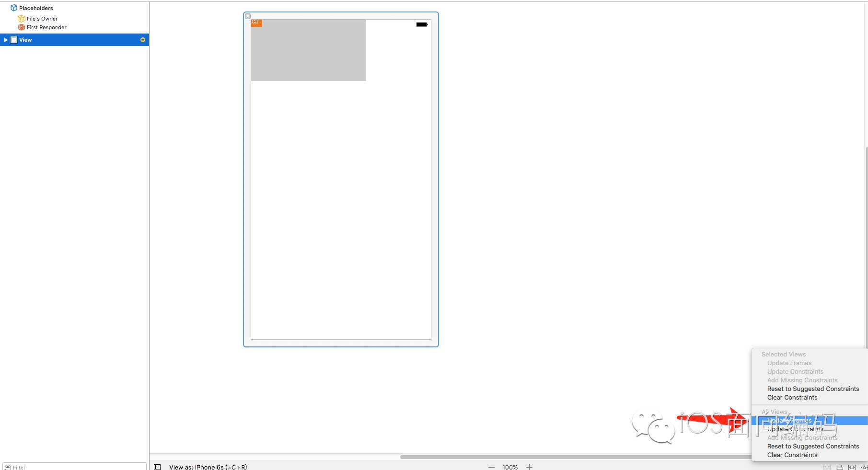
Task: Click yellow layout warning badge on View
Action: coord(142,40)
